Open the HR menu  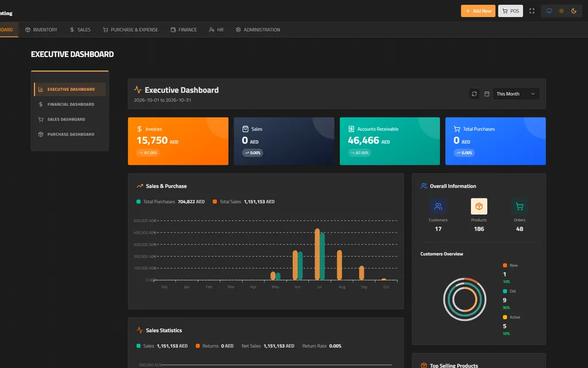click(x=216, y=30)
